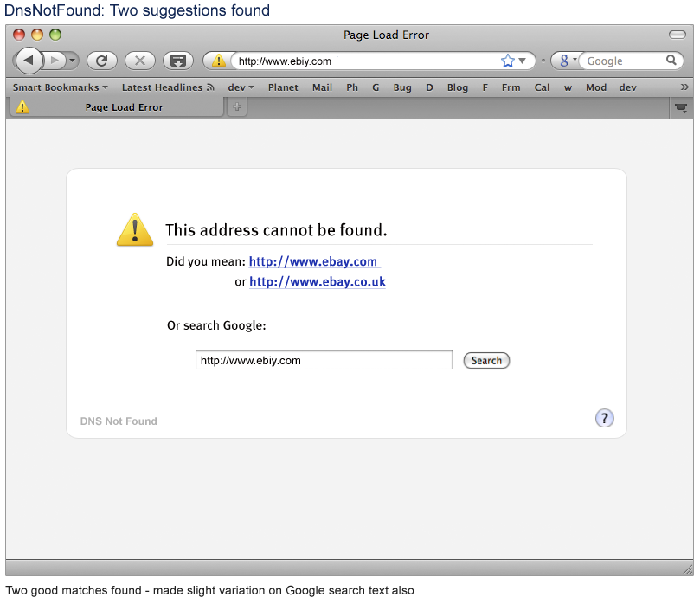Follow the http://www.ebay.co.uk suggestion link
The height and width of the screenshot is (604, 700).
coord(317,282)
